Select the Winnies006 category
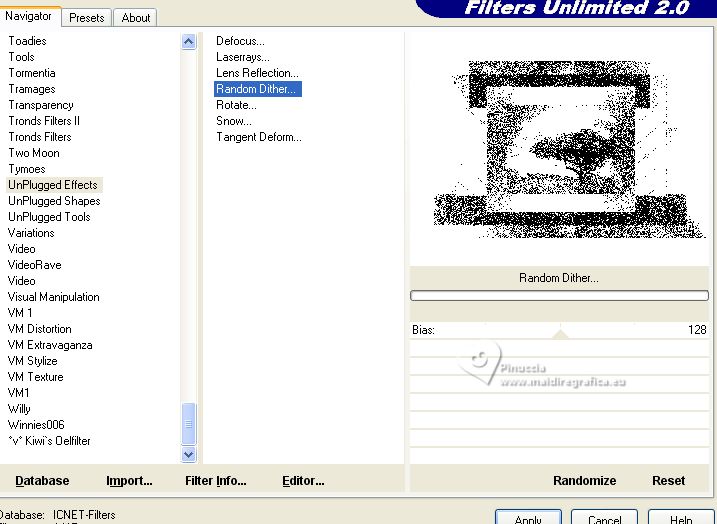 point(37,425)
